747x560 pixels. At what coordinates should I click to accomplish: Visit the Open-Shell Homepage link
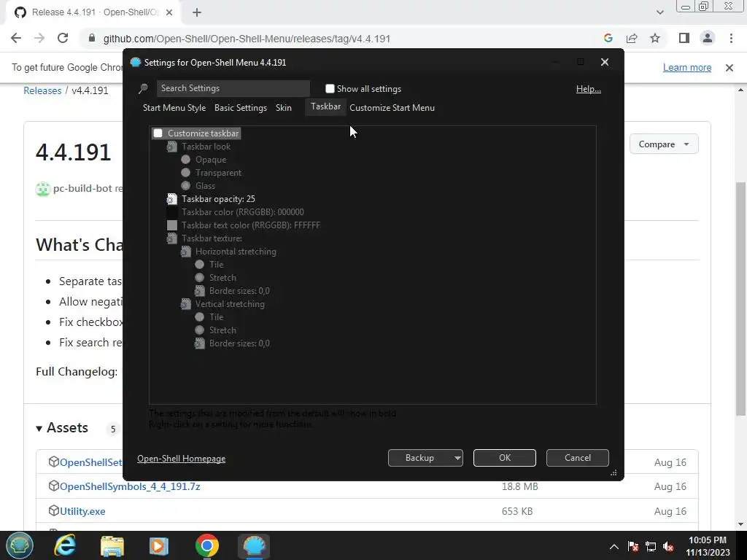tap(182, 459)
